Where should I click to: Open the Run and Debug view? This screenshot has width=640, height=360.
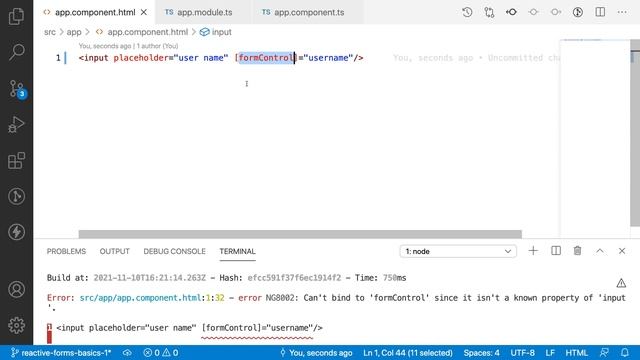point(16,124)
